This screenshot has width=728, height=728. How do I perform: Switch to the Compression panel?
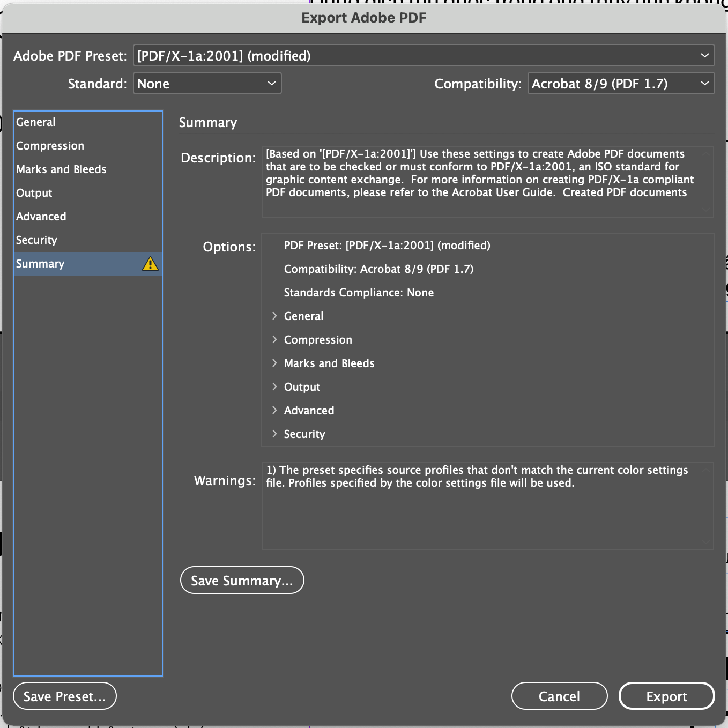[x=50, y=145]
